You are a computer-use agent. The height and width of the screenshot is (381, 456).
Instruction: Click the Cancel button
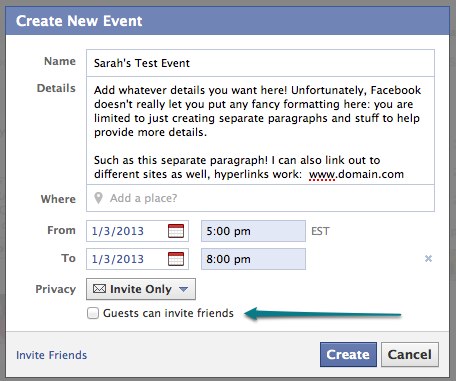(410, 355)
